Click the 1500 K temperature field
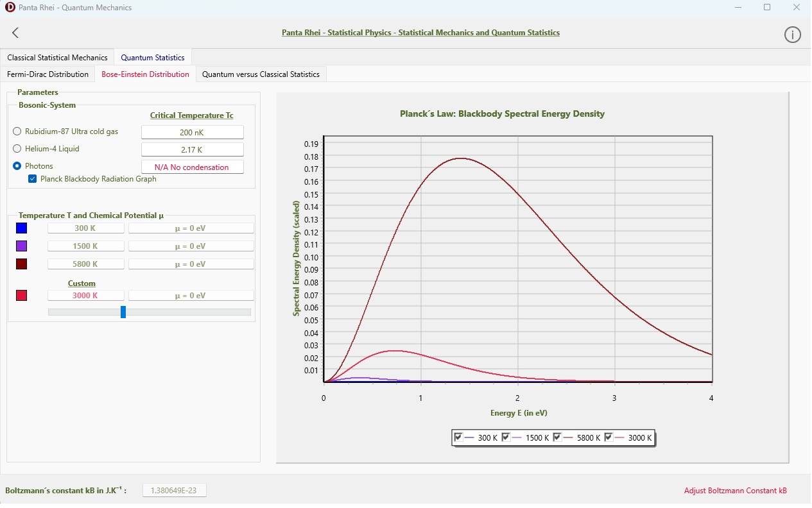Viewport: 812px width, 508px height. click(86, 246)
